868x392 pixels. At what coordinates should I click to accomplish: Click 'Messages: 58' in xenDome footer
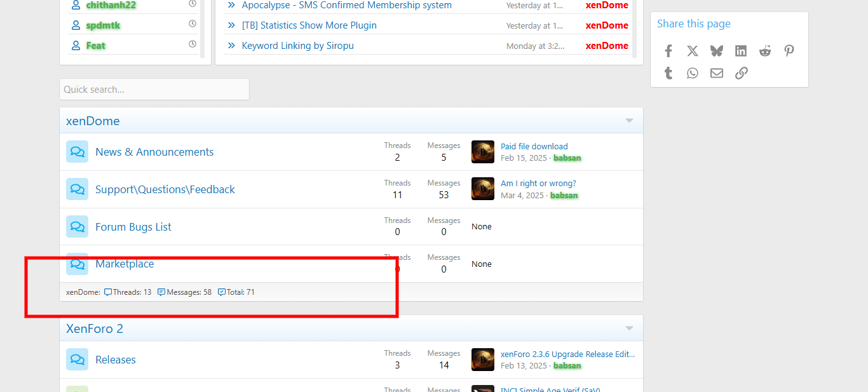pos(184,292)
